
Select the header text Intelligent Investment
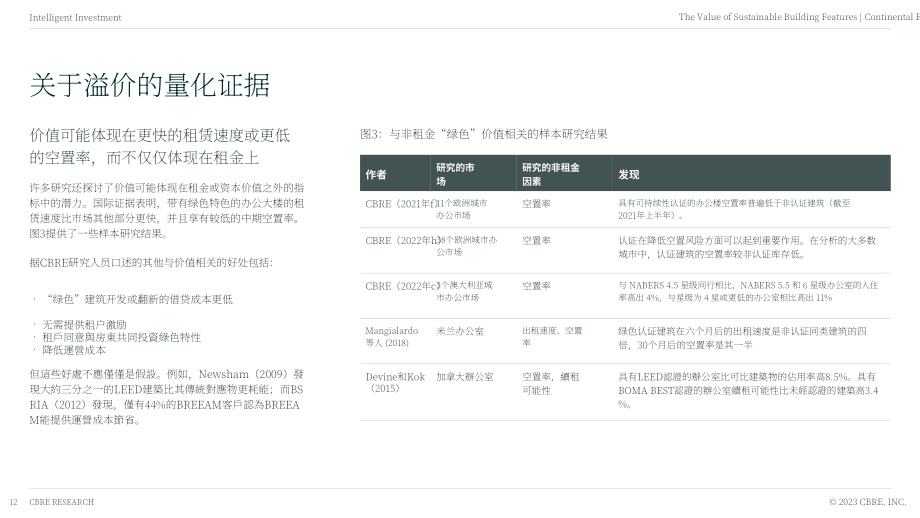75,18
